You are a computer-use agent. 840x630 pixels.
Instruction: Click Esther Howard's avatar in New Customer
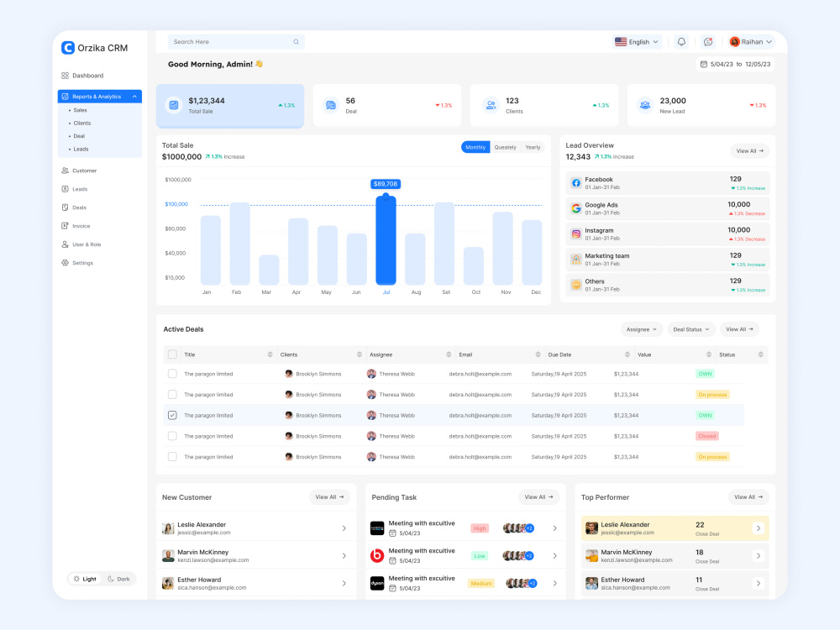[x=168, y=584]
